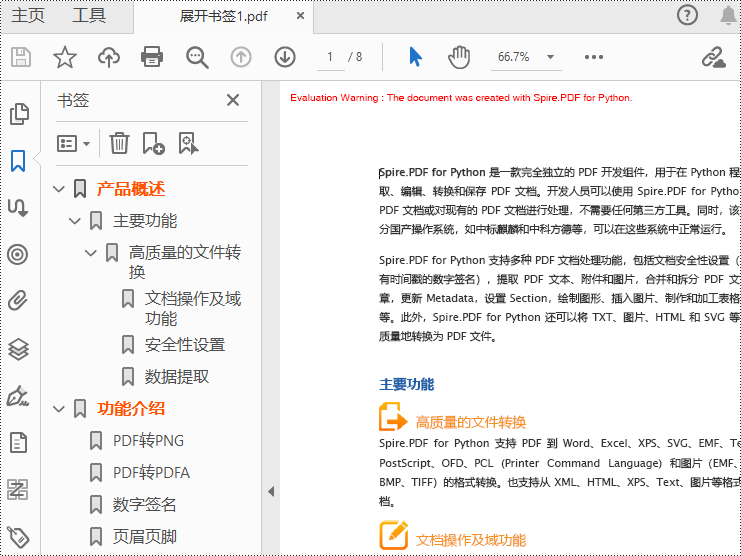The image size is (741, 556).
Task: Upload file to cloud icon
Action: point(109,57)
